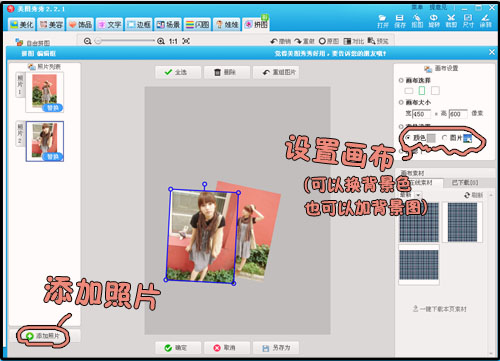This screenshot has width=500, height=361.
Task: Select photo 2 thumbnail in photo list
Action: pos(45,141)
